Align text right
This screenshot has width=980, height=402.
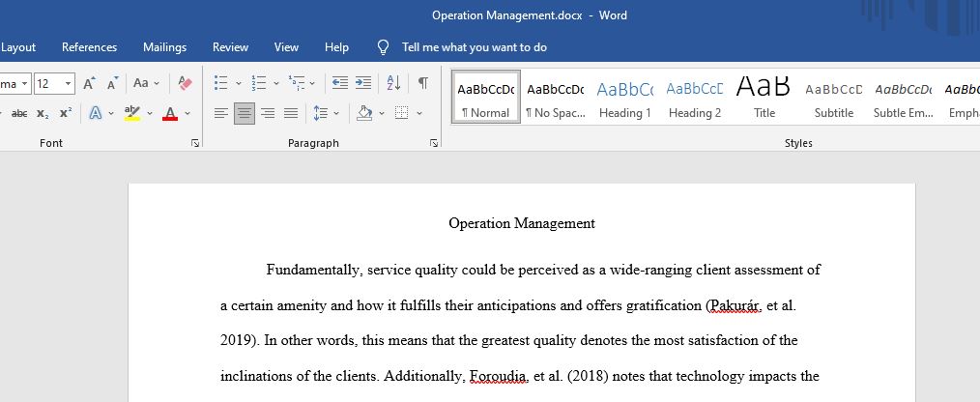(x=268, y=113)
